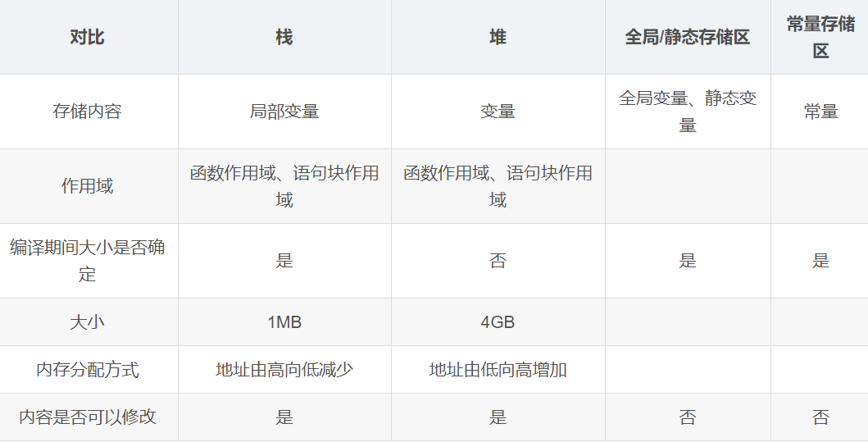This screenshot has height=442, width=868.
Task: Click 函数作用域、语句块作用域 in the 栈 column
Action: pyautogui.click(x=284, y=186)
